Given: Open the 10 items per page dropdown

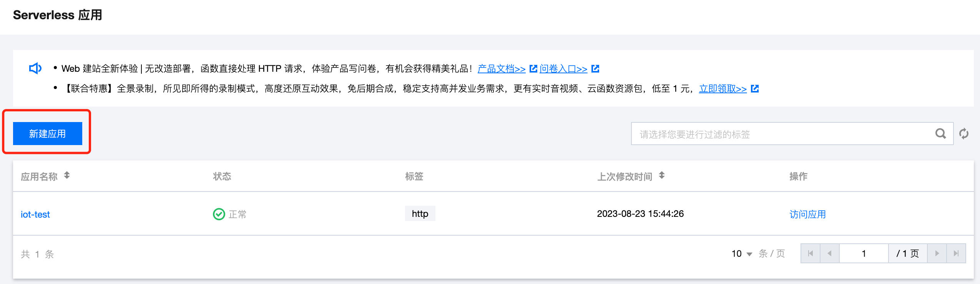Looking at the screenshot, I should (x=741, y=254).
